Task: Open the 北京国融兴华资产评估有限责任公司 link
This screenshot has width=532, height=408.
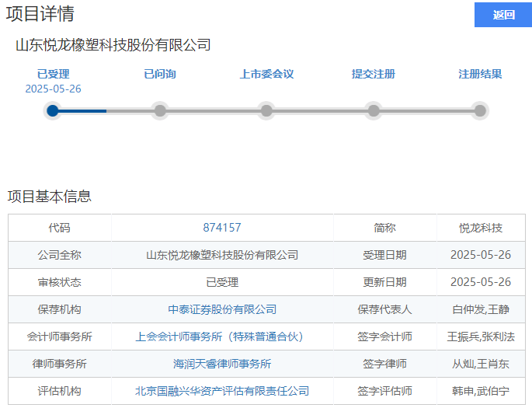Action: [222, 391]
